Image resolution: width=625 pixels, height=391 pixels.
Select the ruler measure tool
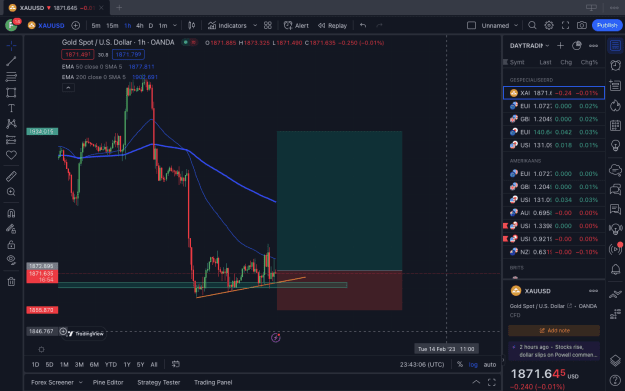point(11,176)
